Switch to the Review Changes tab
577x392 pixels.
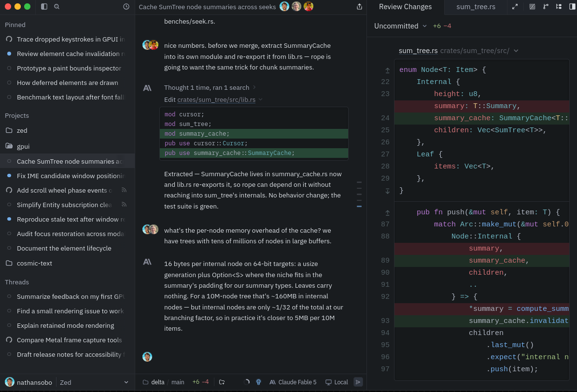point(405,7)
